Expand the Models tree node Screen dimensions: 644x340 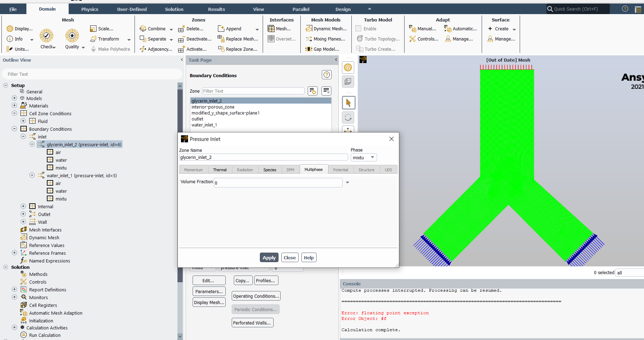click(14, 98)
